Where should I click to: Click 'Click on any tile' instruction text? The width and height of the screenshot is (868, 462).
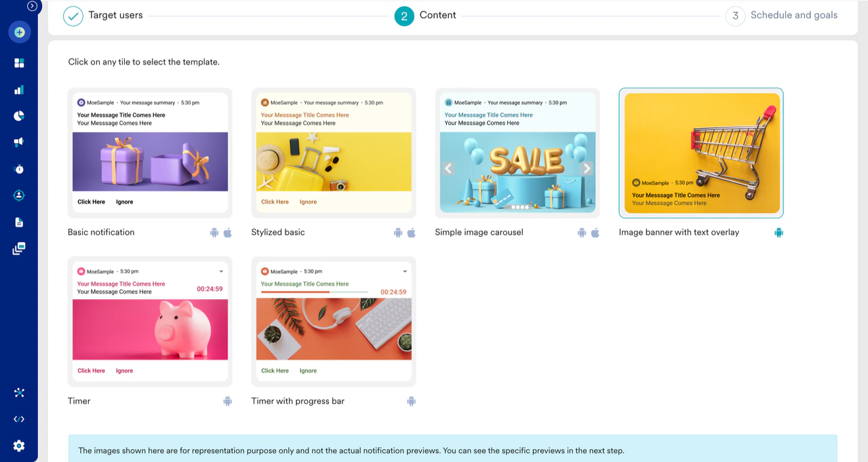tap(144, 62)
